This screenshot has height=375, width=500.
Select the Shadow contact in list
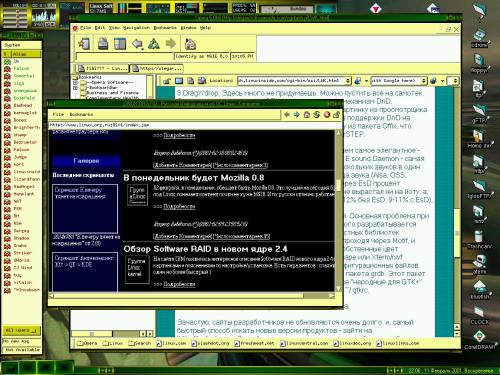pos(22,238)
